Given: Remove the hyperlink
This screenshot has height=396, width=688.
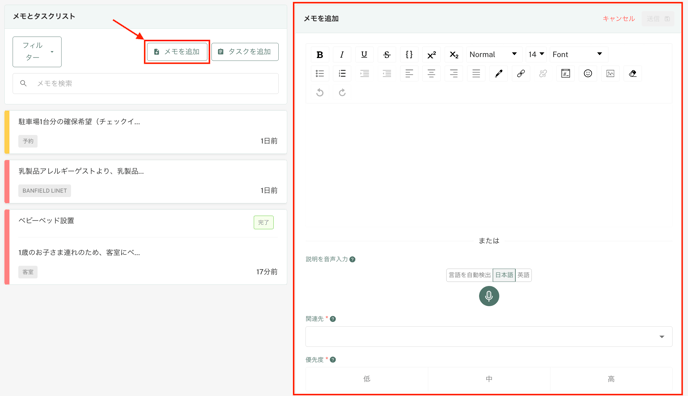Looking at the screenshot, I should pyautogui.click(x=543, y=73).
